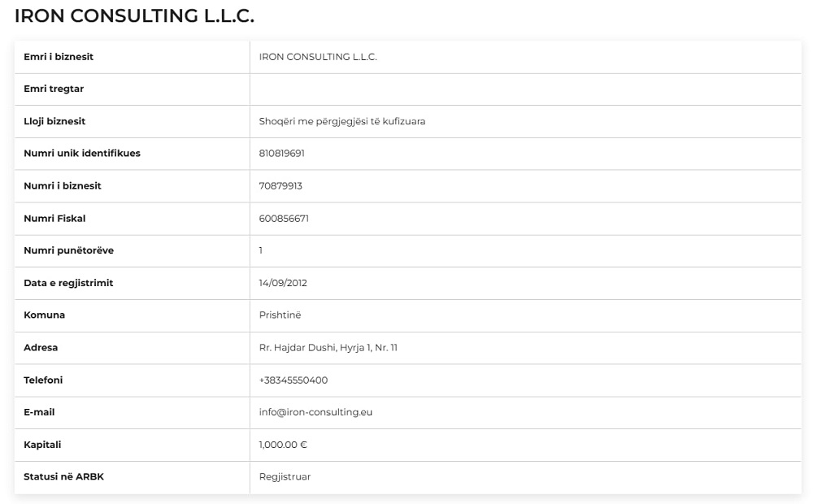Click the E-mail row label
The width and height of the screenshot is (813, 504).
[x=39, y=412]
